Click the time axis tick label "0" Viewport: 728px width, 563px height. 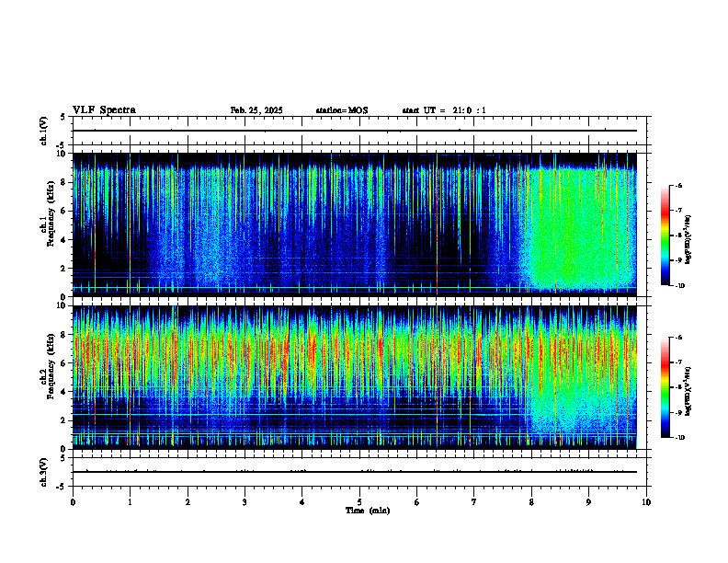pyautogui.click(x=73, y=502)
